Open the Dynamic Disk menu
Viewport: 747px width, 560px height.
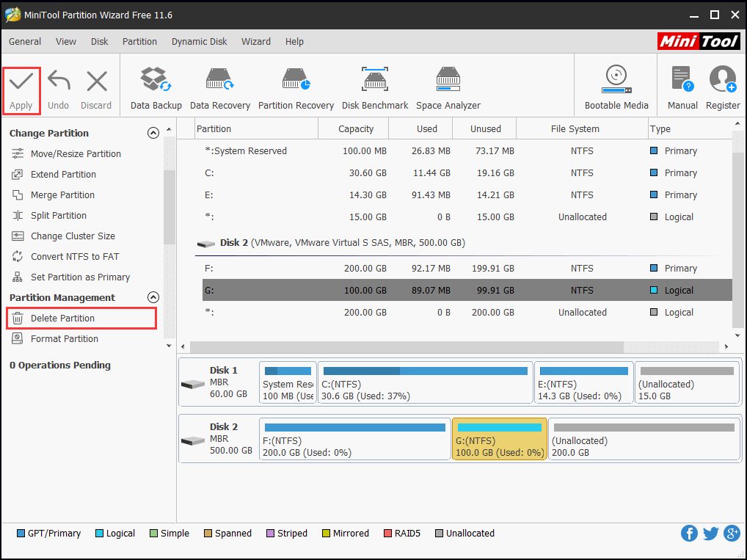tap(199, 41)
